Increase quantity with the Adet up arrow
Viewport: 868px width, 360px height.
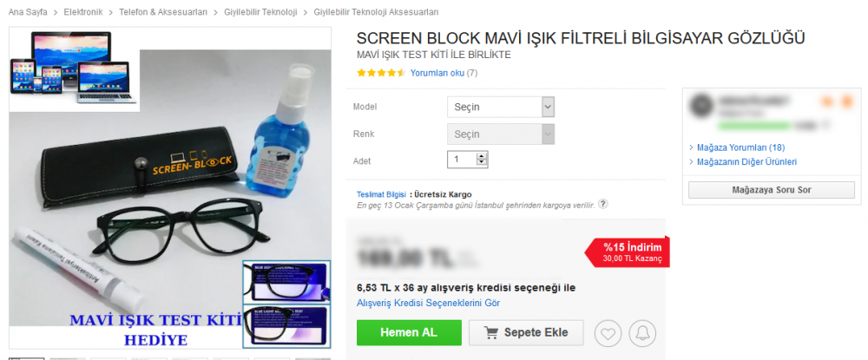coord(482,156)
